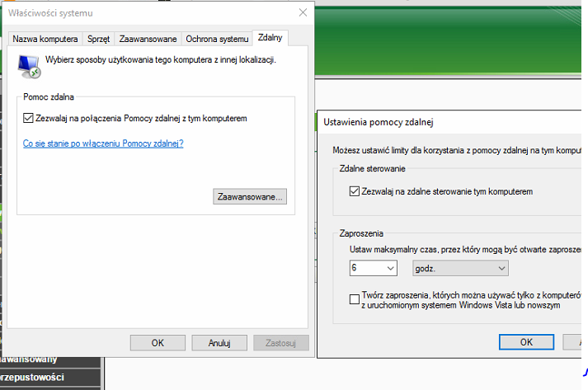Uncheck Zezwalaj na połączenia Pomocy zdalnej
This screenshot has width=588, height=390.
[x=28, y=118]
